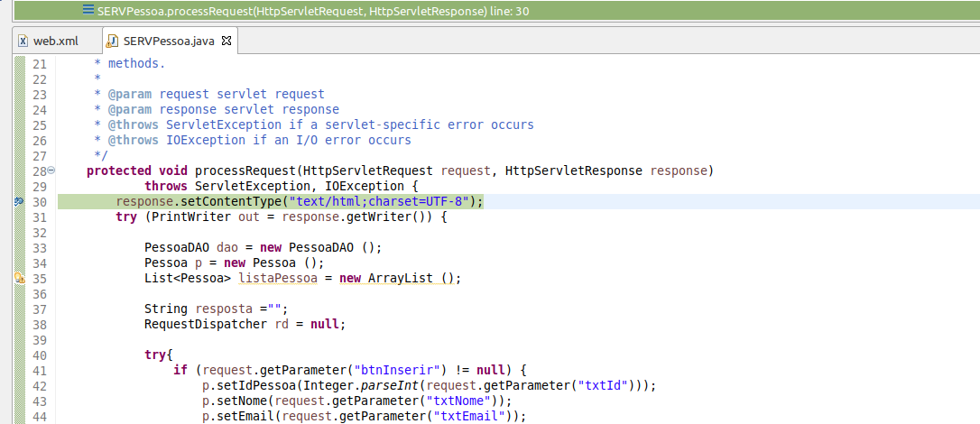Click the dao variable on line 33

pyautogui.click(x=227, y=248)
